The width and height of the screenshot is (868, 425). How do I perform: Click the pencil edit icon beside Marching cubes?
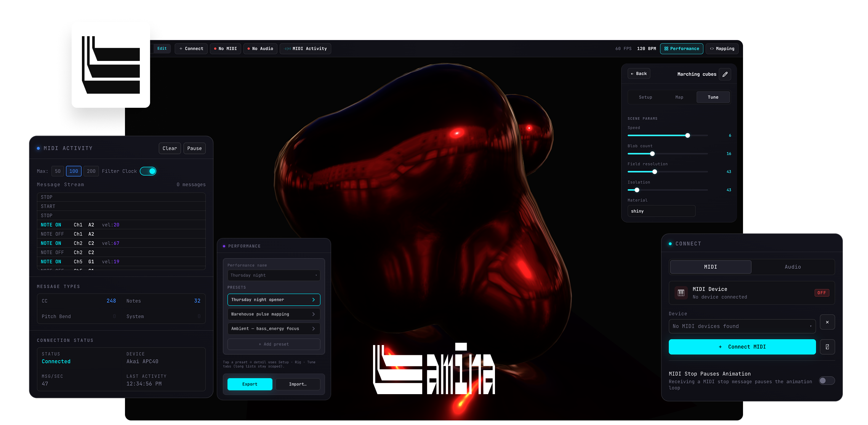[x=725, y=74]
